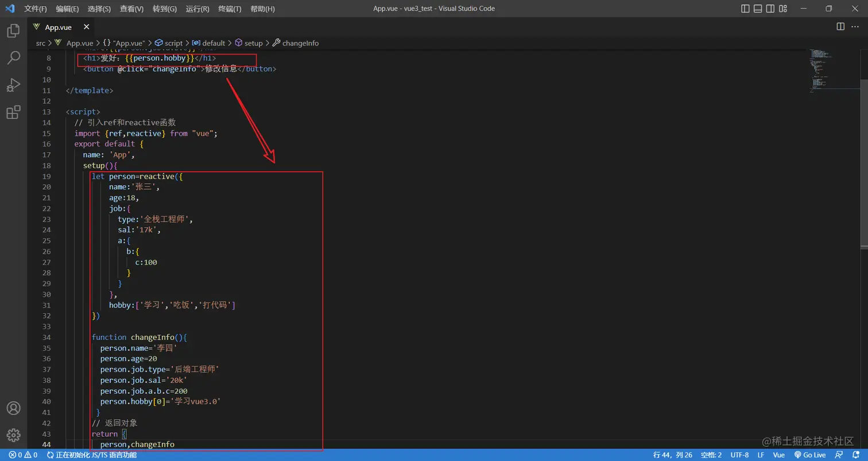Screen dimensions: 868x461
Task: Click line number 19 in gutter
Action: [x=47, y=176]
